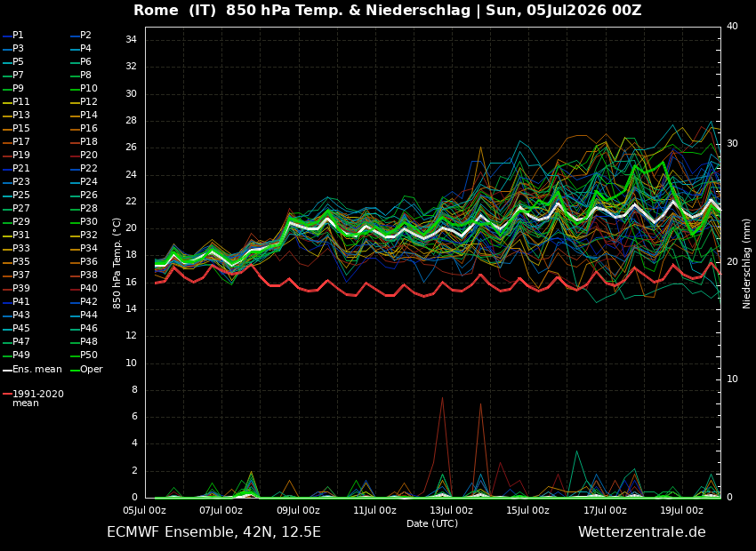Click the green Oper line swatch

click(x=75, y=371)
